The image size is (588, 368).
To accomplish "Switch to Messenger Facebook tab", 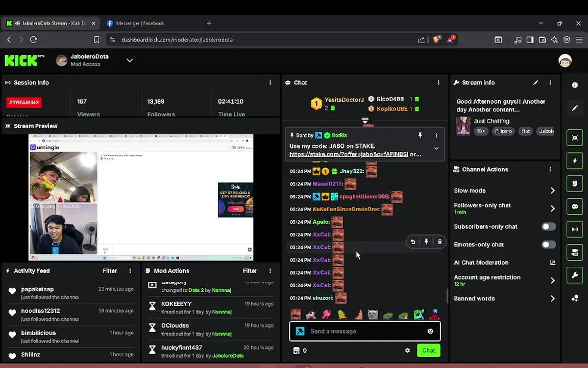I will coord(140,24).
